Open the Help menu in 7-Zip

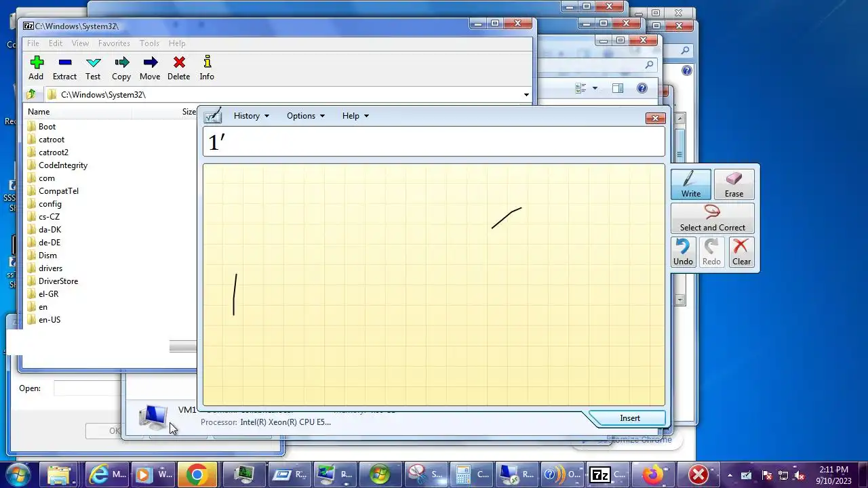(177, 43)
